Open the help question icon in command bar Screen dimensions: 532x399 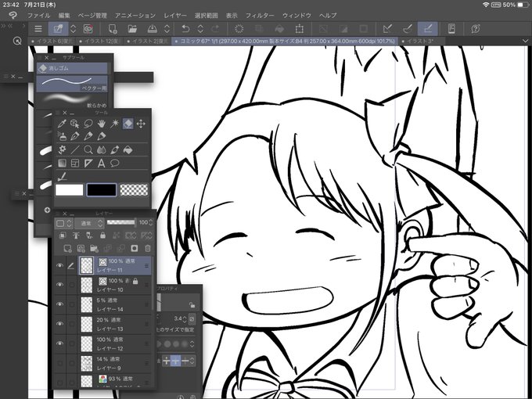click(476, 29)
